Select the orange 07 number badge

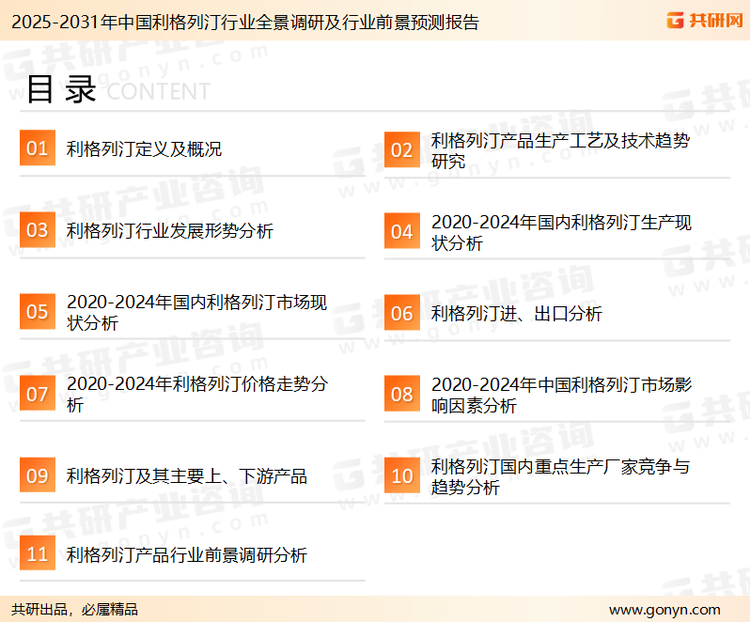(x=37, y=393)
